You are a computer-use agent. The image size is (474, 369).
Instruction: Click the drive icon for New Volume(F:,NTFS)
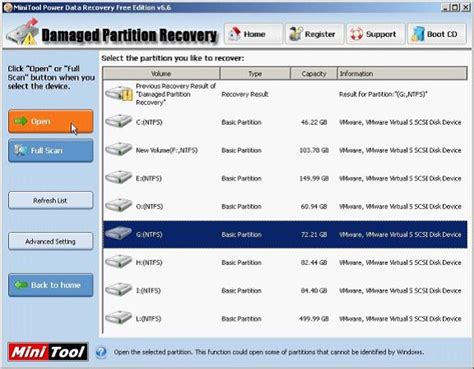(x=119, y=149)
